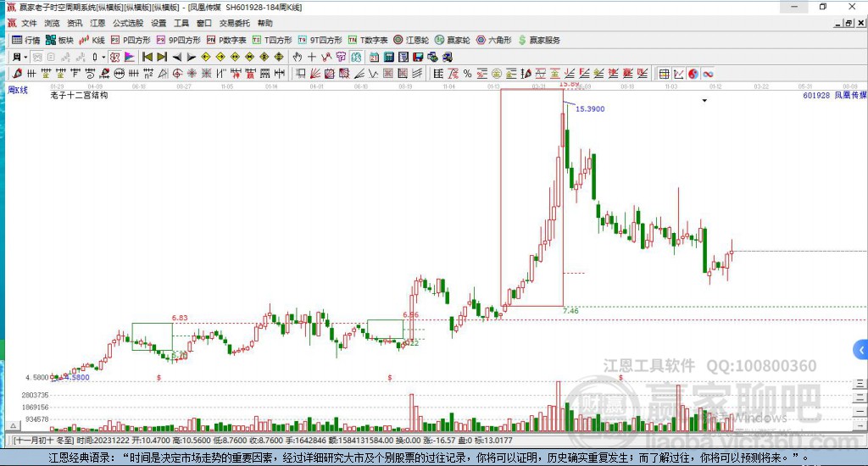This screenshot has height=466, width=868.
Task: Open the 浏览 menu
Action: pos(52,23)
